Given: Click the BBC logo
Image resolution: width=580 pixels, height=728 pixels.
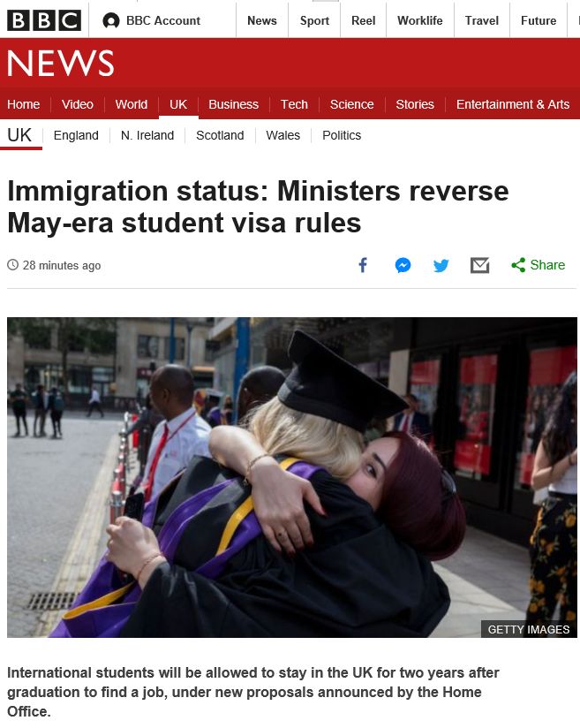Looking at the screenshot, I should pos(44,20).
